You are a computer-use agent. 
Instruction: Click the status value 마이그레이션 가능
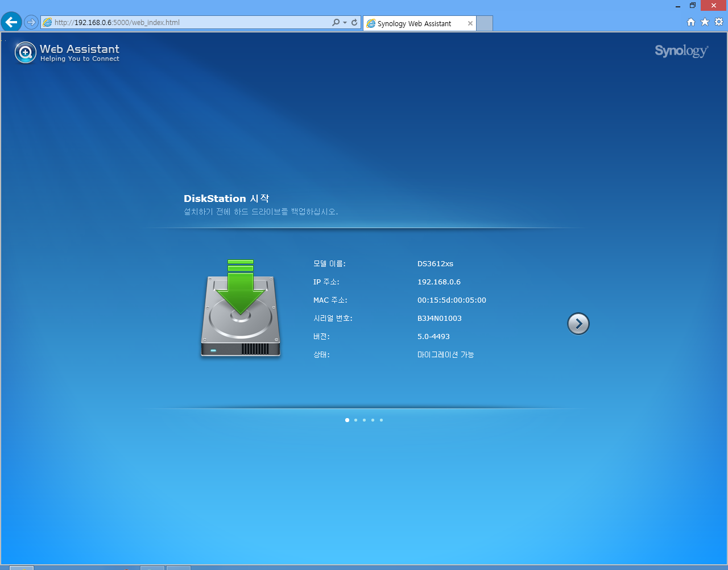446,355
